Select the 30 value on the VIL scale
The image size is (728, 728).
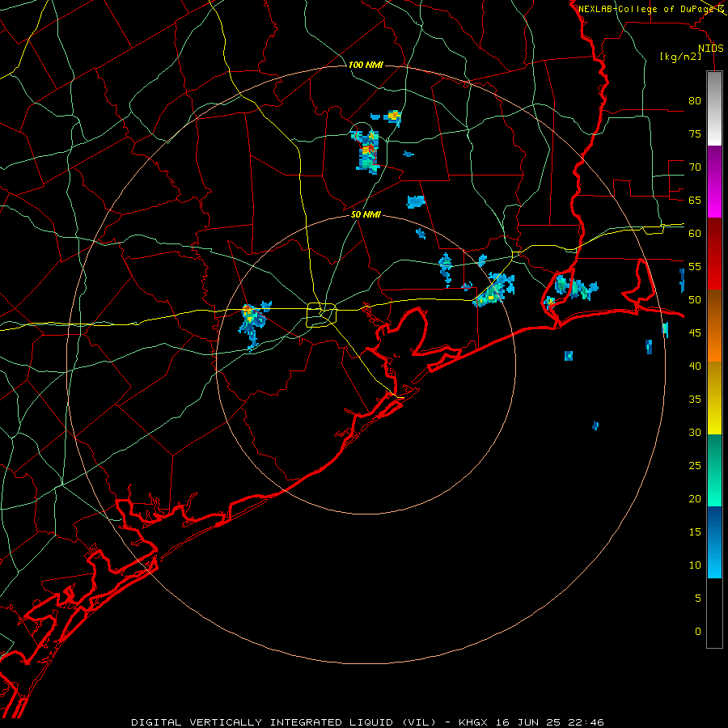coord(695,433)
